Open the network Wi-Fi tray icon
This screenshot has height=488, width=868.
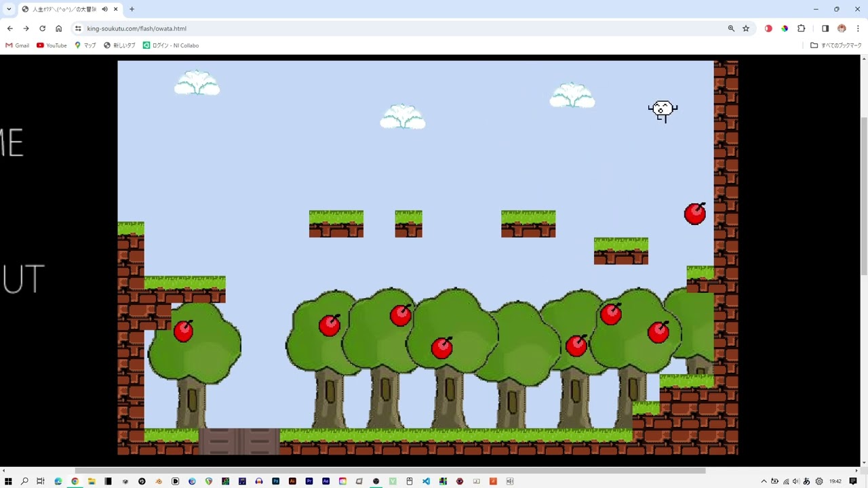click(786, 481)
